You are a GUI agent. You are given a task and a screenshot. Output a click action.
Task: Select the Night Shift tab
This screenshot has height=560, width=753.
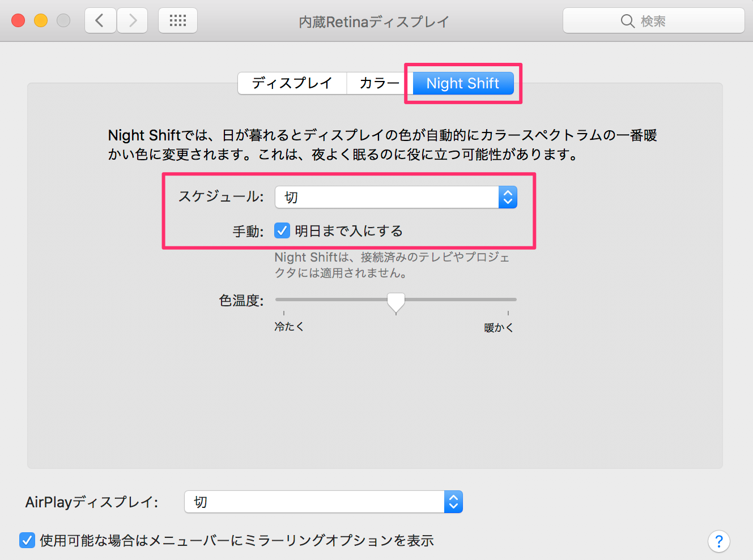click(463, 83)
